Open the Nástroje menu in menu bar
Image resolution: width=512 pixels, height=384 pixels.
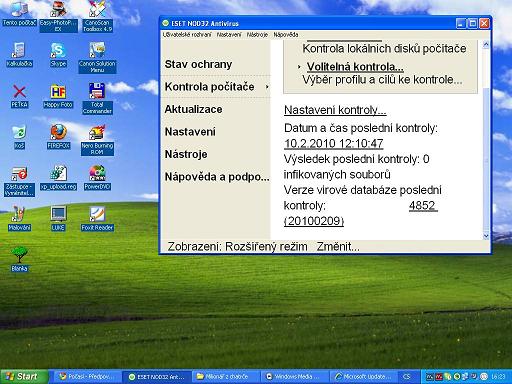257,35
